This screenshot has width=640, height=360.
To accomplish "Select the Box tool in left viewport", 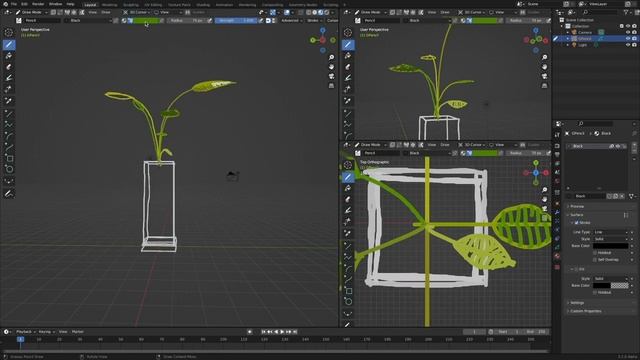I will tap(9, 158).
